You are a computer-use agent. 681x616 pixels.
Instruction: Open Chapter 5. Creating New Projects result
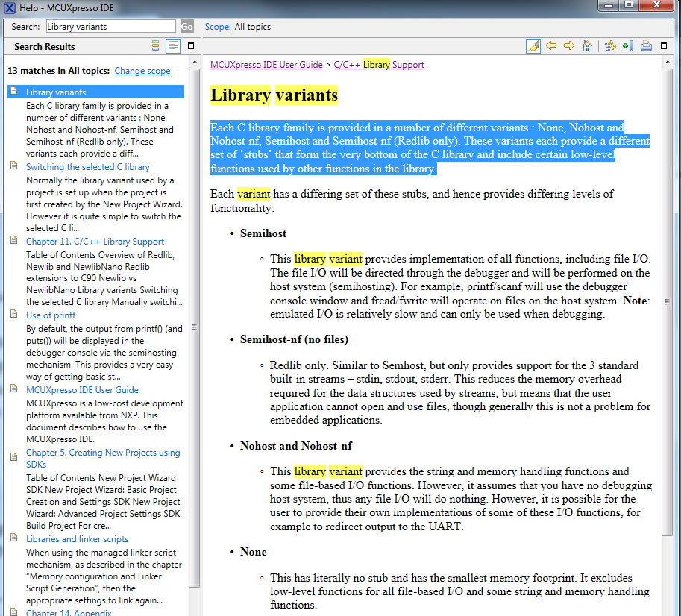click(103, 458)
